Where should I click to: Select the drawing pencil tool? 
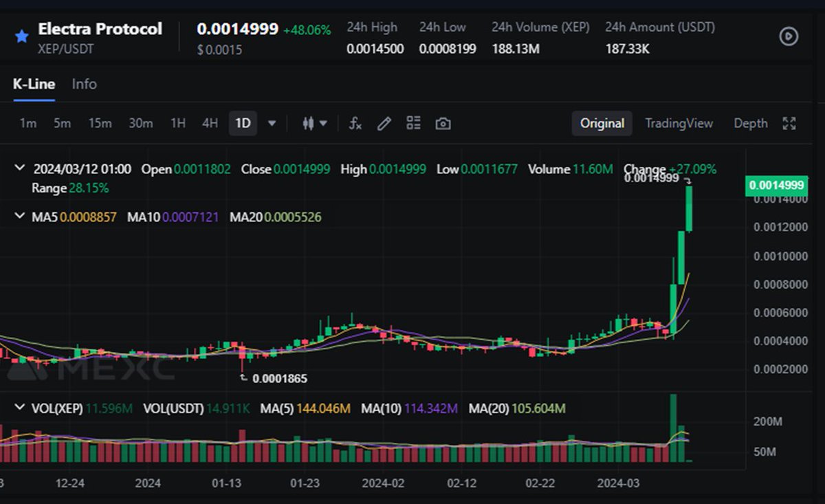[x=384, y=124]
